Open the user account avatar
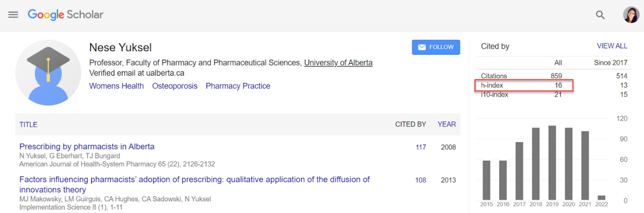This screenshot has height=213, width=644. 630,15
